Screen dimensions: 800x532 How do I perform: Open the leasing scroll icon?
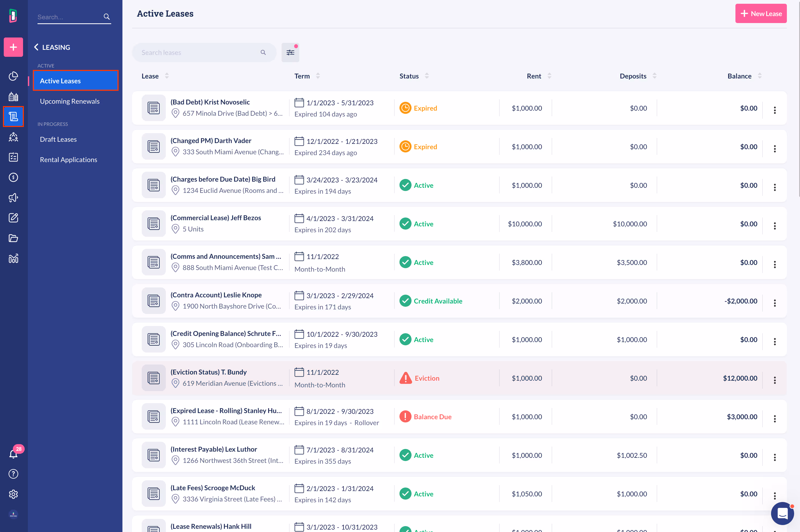tap(13, 117)
